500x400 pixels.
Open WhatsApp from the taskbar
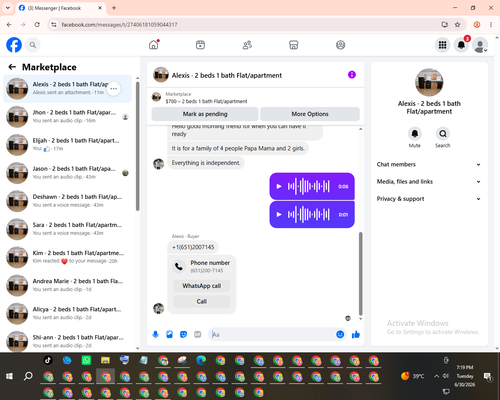point(86,360)
